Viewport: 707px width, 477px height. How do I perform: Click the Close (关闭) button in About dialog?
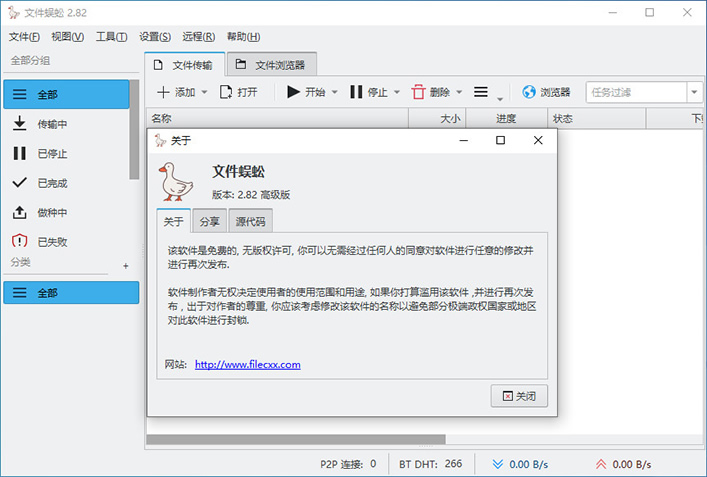click(x=519, y=396)
